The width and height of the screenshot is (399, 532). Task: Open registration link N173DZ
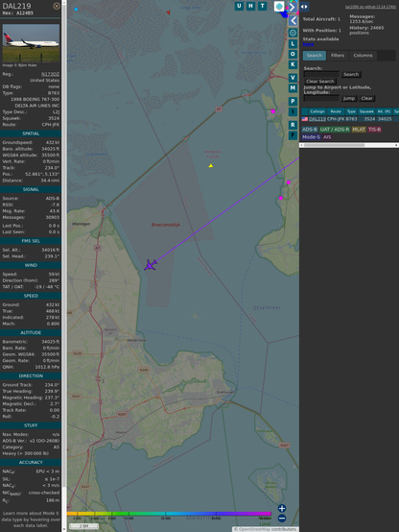(x=50, y=74)
